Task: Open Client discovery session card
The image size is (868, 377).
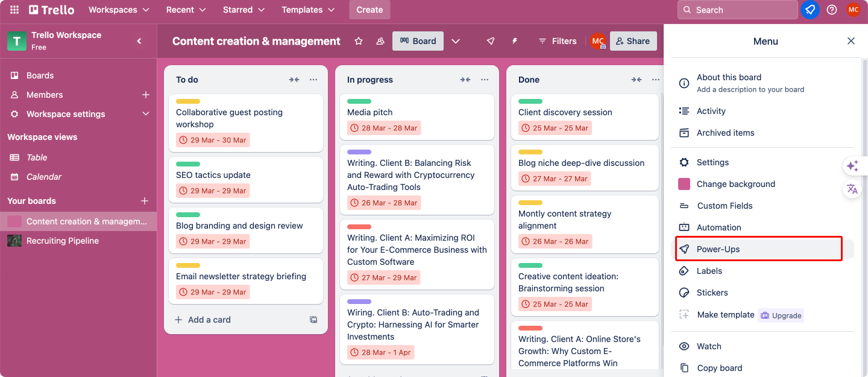Action: point(585,116)
